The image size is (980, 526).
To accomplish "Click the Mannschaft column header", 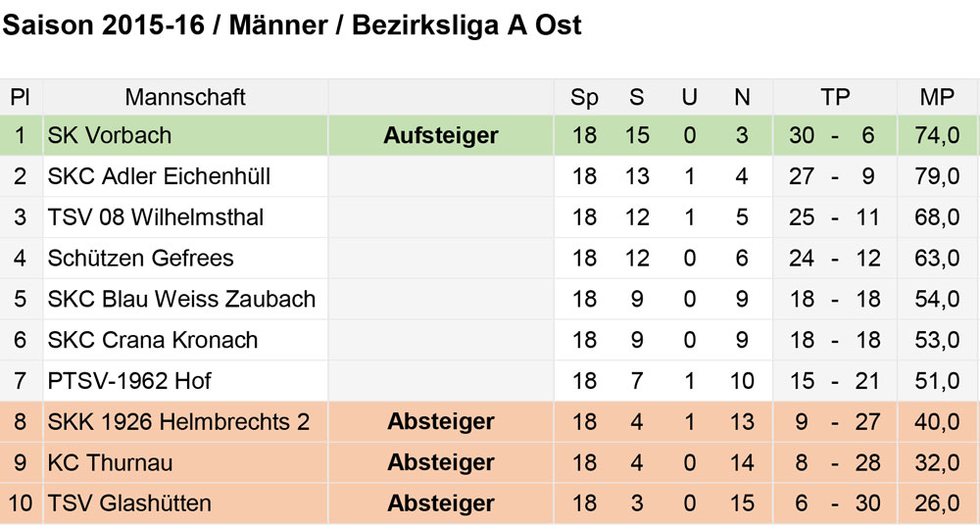I will [185, 97].
